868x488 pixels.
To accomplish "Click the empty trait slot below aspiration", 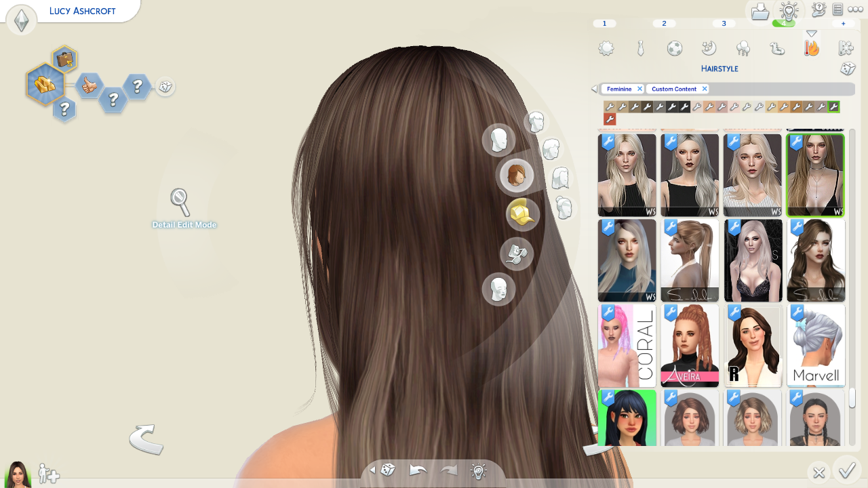I will click(64, 108).
